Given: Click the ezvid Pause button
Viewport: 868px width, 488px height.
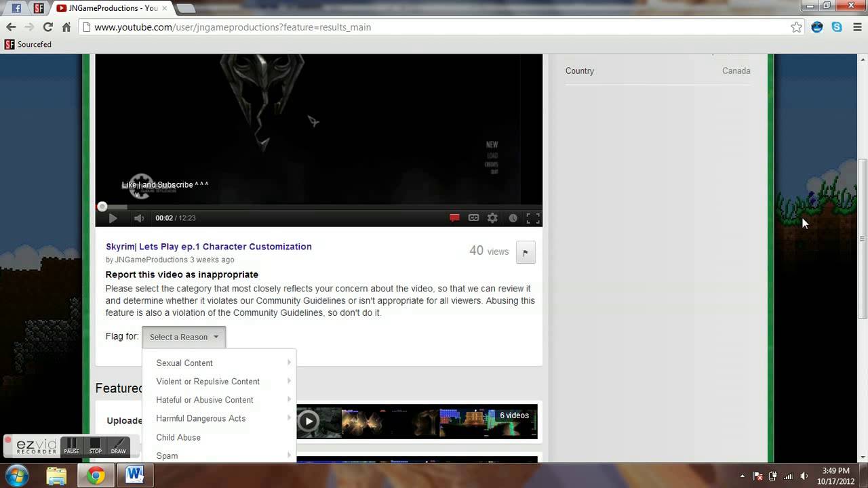Looking at the screenshot, I should [71, 446].
